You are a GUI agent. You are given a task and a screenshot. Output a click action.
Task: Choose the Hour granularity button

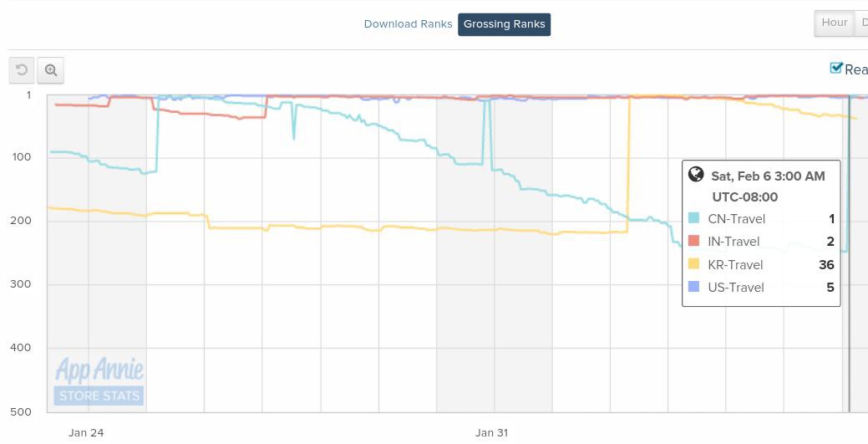834,23
